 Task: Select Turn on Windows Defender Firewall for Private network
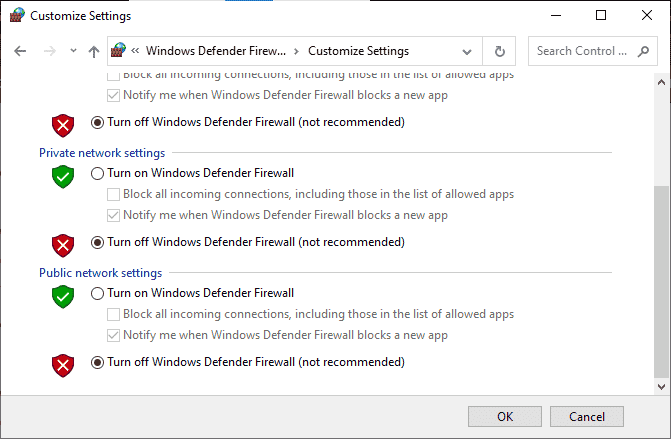click(x=97, y=173)
